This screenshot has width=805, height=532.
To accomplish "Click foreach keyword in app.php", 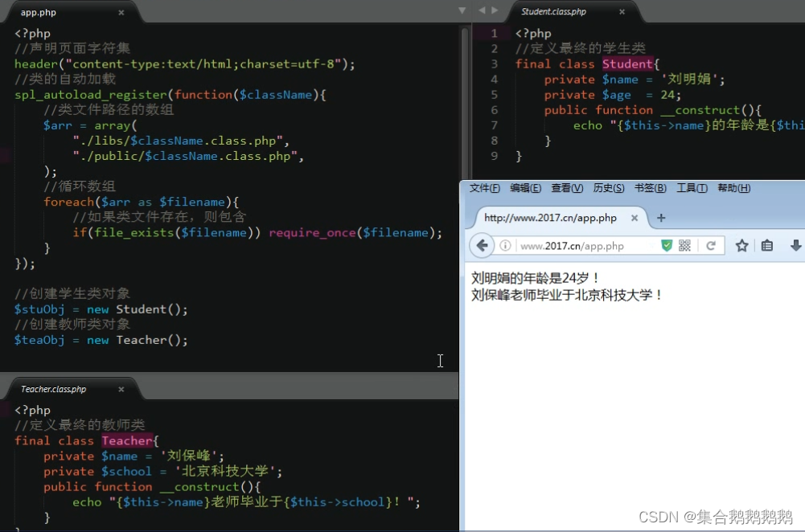I will 69,203.
